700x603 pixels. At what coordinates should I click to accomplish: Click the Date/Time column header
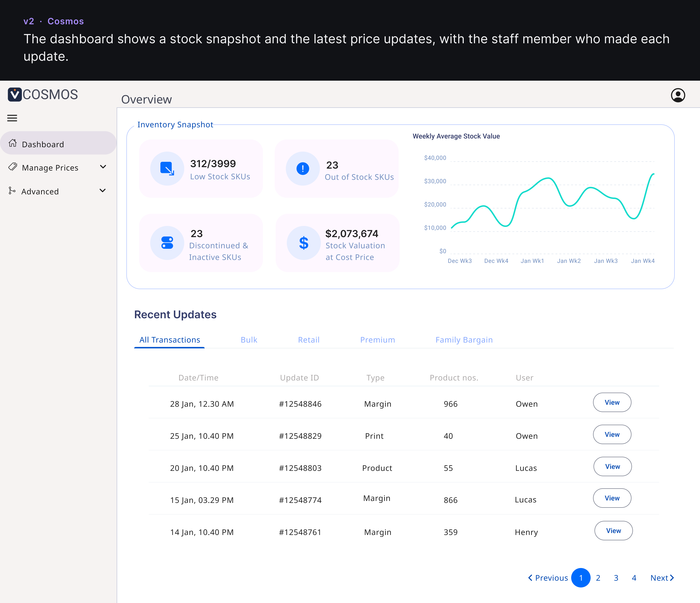click(198, 378)
